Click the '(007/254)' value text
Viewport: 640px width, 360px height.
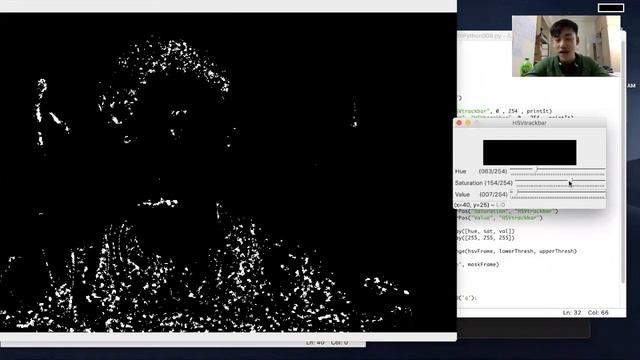[493, 195]
